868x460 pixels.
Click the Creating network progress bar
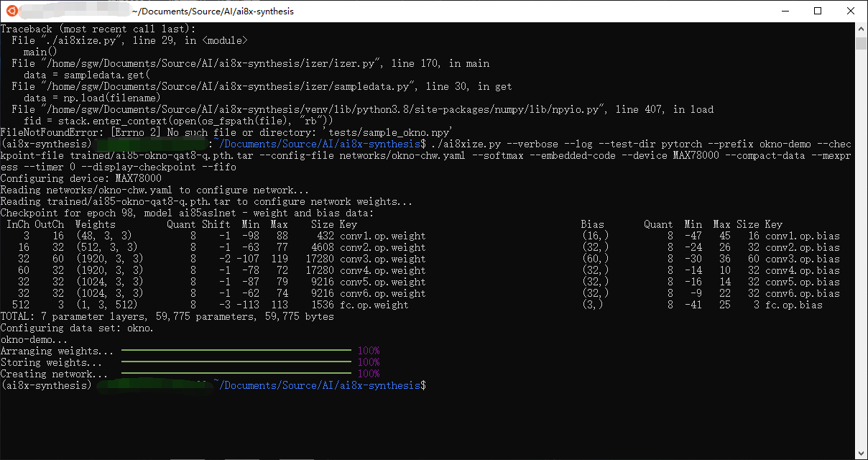[x=236, y=374]
